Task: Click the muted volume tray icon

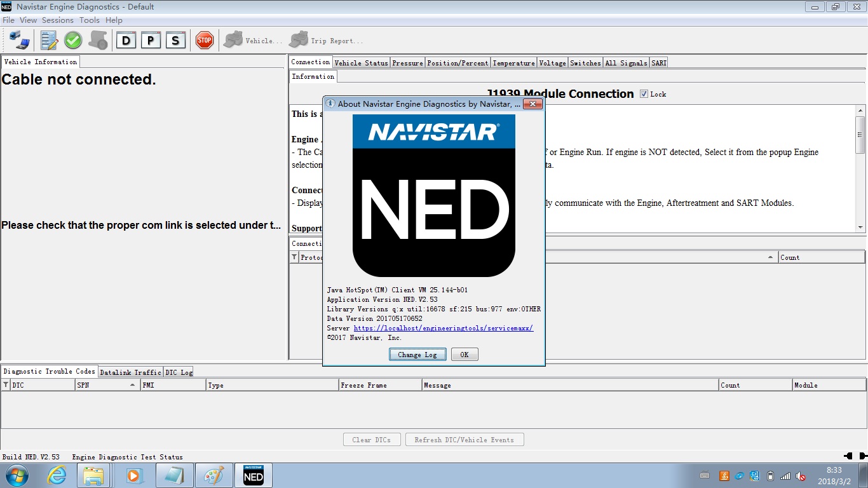Action: point(801,476)
